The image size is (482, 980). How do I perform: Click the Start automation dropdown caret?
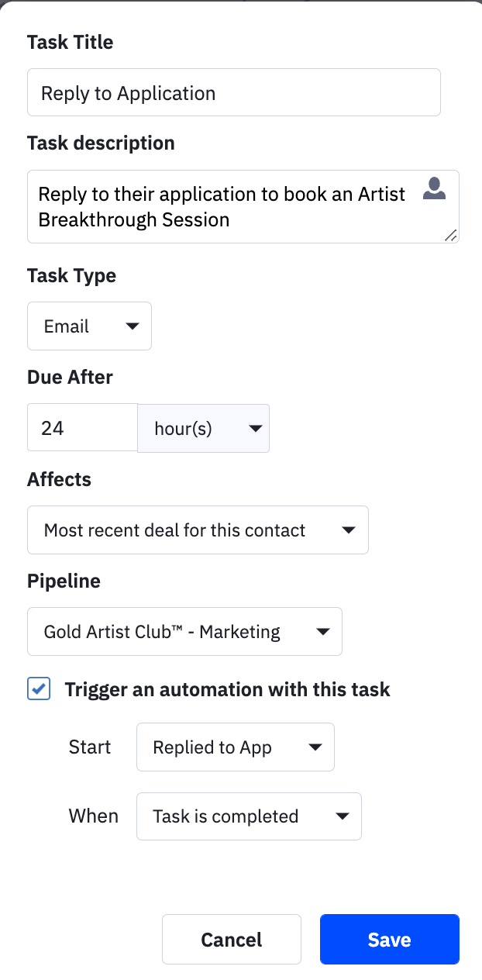(x=315, y=747)
